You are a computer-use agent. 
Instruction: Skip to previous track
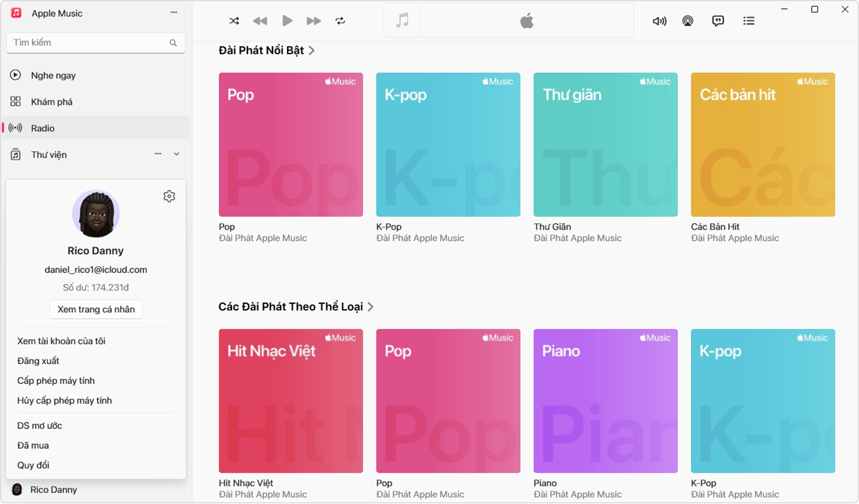[x=260, y=21]
